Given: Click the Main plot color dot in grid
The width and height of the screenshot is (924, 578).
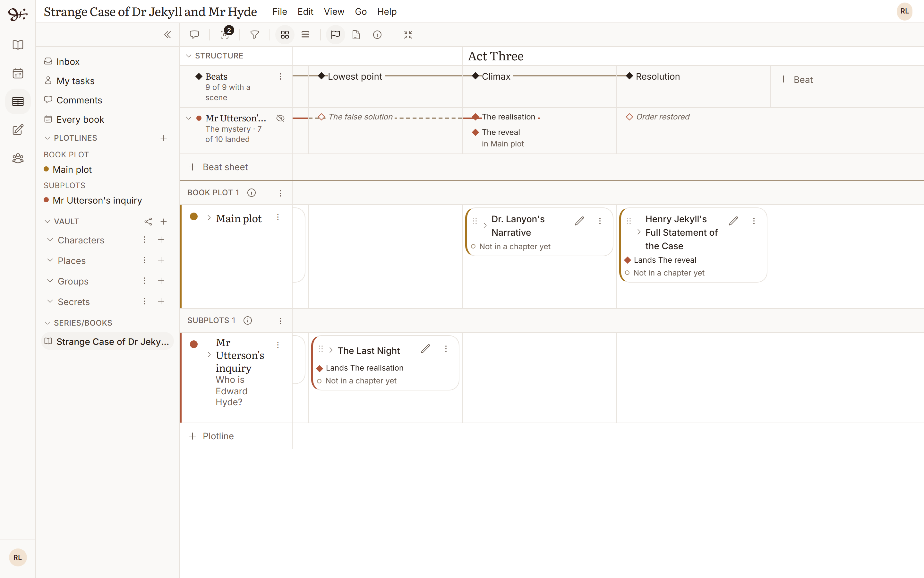Looking at the screenshot, I should point(194,216).
